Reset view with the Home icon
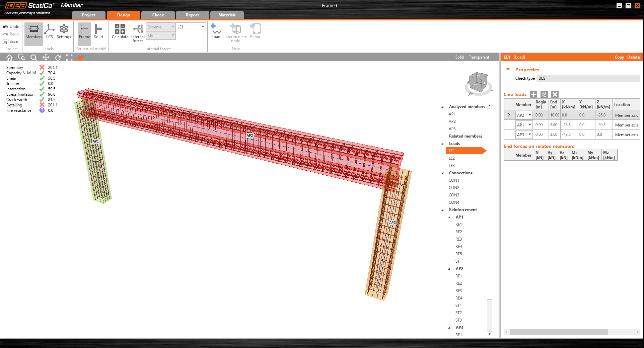 click(x=9, y=58)
